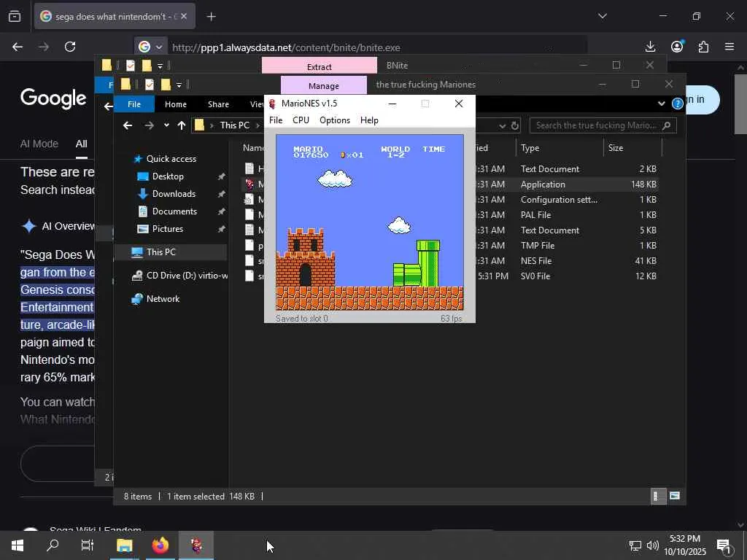Switch Explorer to details view icon
747x560 pixels.
pos(657,496)
